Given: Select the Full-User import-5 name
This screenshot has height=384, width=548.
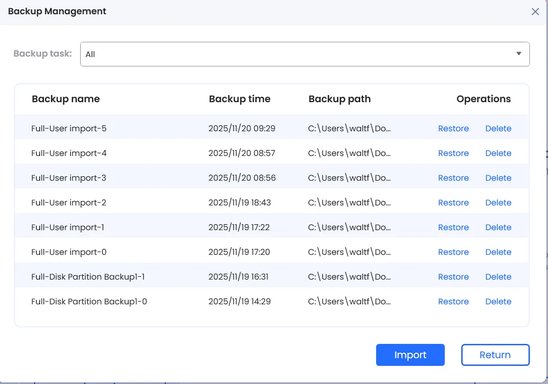Looking at the screenshot, I should [x=69, y=128].
